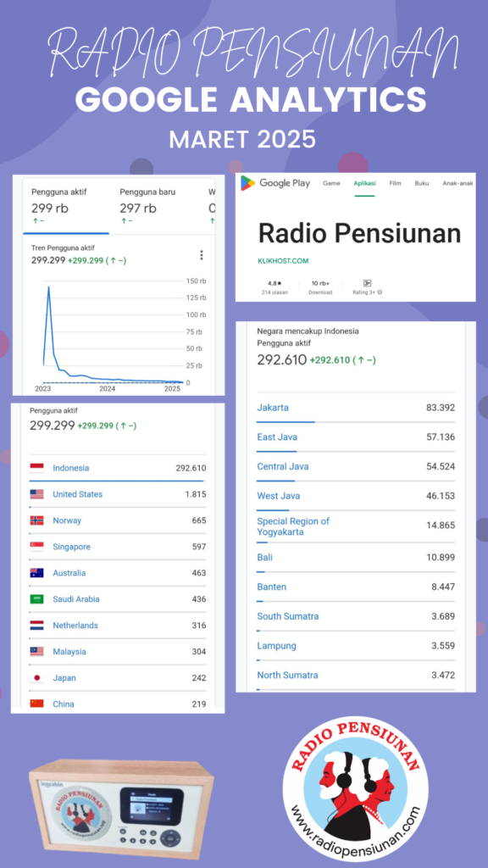
Task: Open the Netherlands country link
Action: (75, 626)
